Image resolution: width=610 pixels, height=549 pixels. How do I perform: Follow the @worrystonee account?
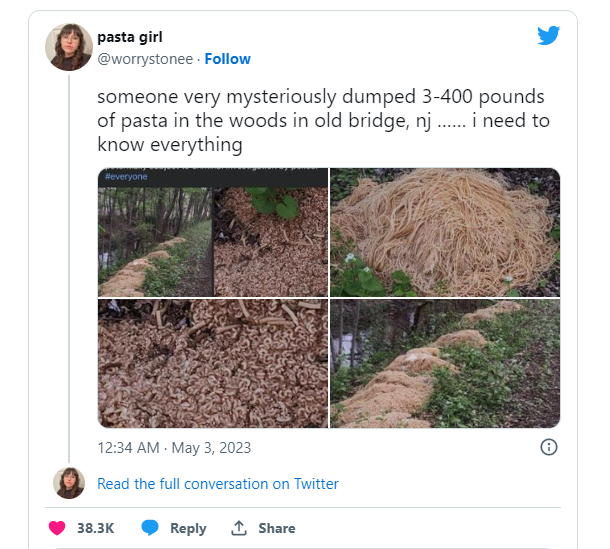pos(228,59)
